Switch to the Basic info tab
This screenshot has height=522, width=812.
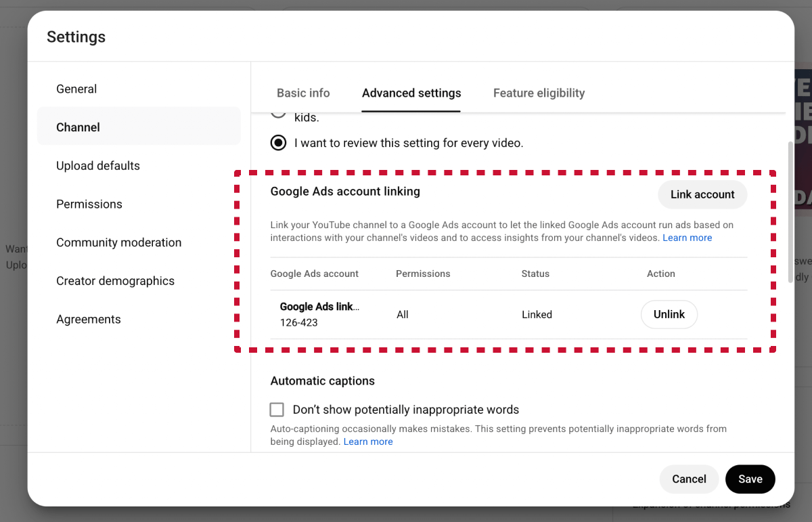pyautogui.click(x=303, y=93)
